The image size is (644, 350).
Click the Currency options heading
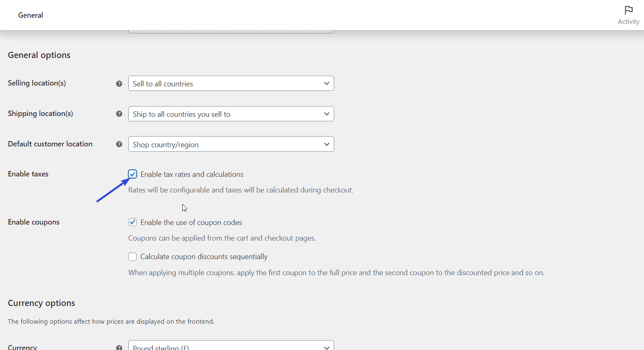click(x=42, y=303)
